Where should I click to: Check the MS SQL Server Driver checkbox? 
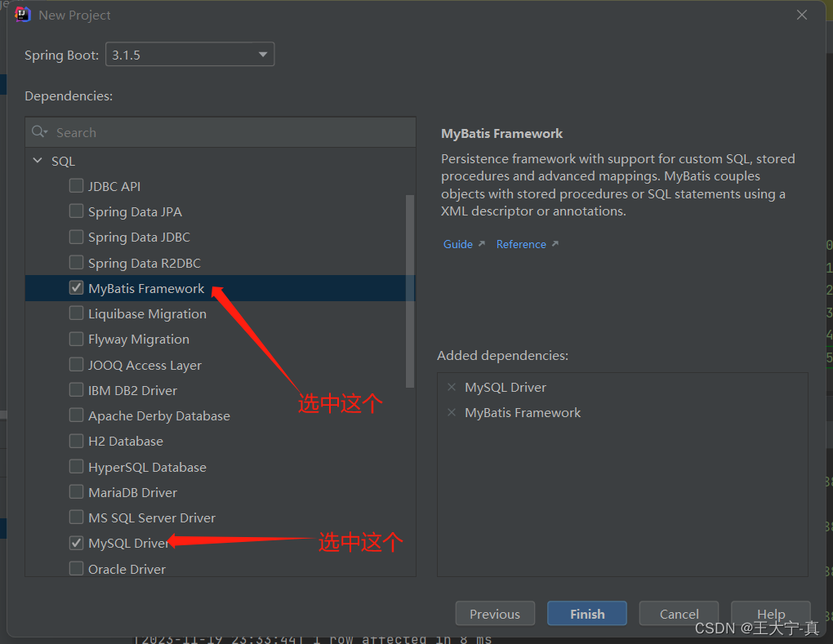[76, 517]
